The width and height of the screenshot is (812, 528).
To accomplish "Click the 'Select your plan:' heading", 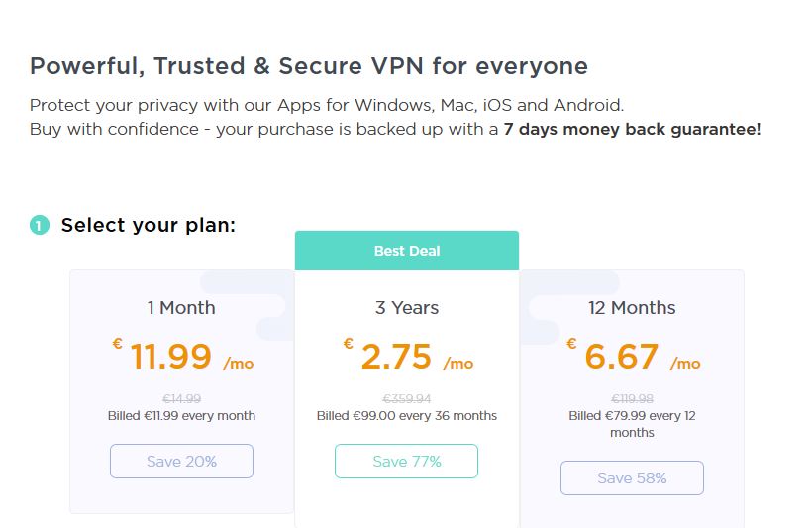I will (x=149, y=225).
